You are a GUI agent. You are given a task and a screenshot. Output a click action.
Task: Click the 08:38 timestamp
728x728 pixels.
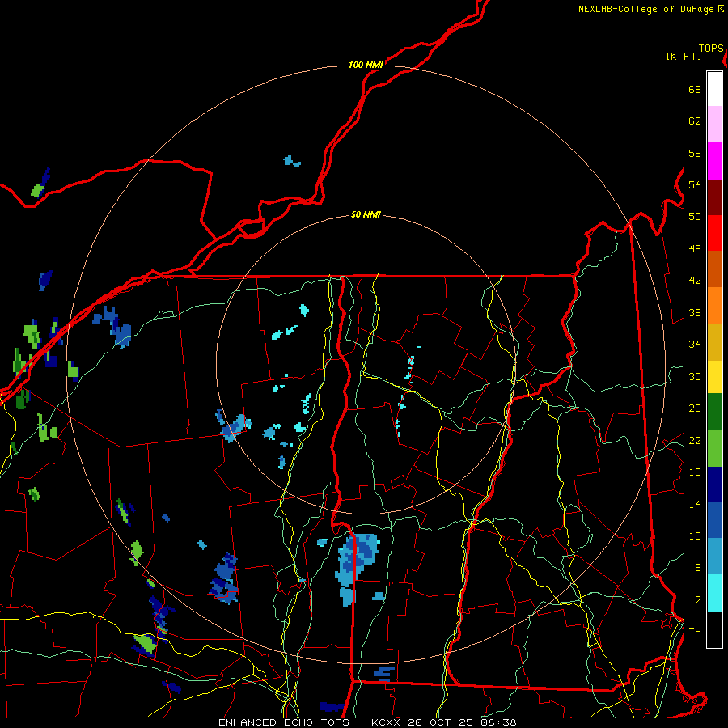coord(498,722)
